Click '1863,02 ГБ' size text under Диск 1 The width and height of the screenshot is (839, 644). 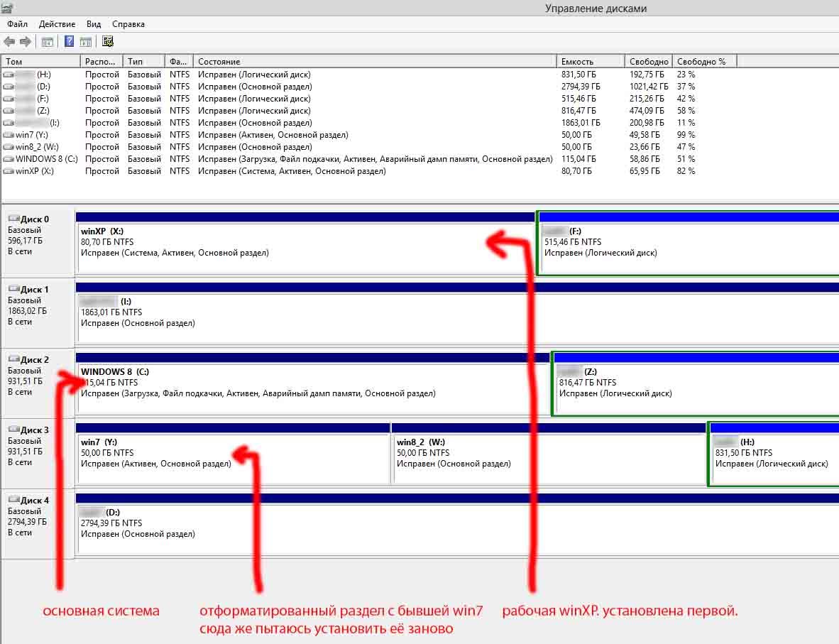(x=27, y=311)
